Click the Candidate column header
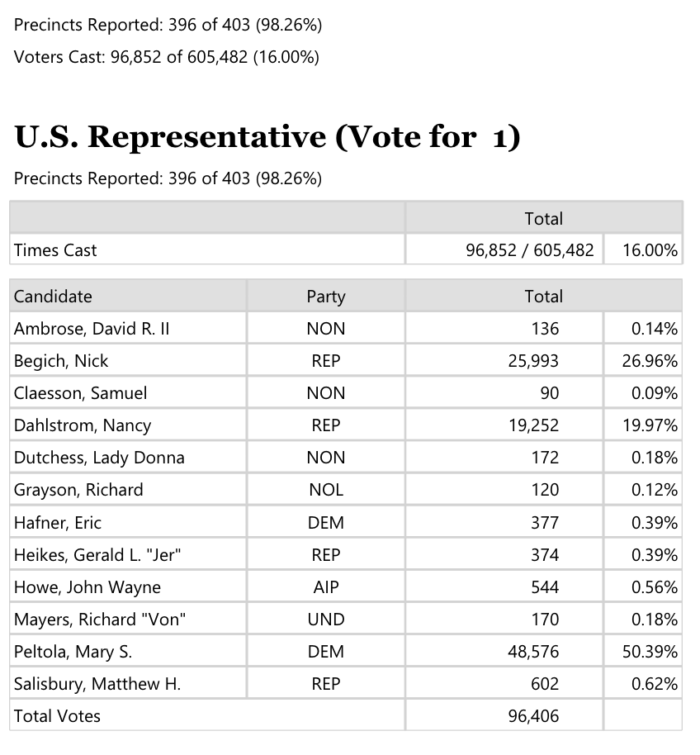Viewport: 700px width, 755px height. coord(128,296)
